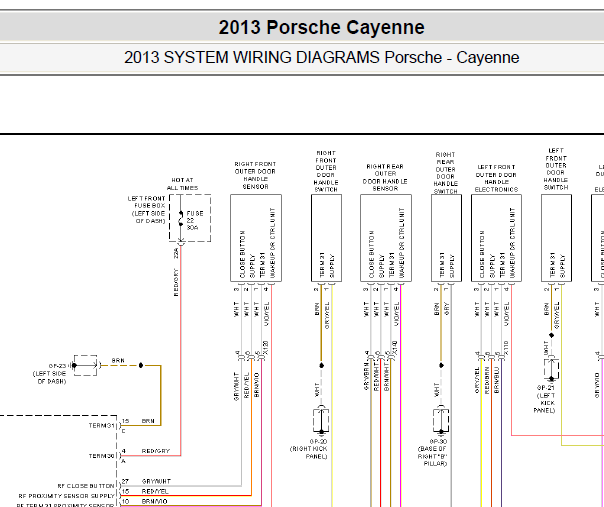This screenshot has height=507, width=604.
Task: Click the splice dot on the GP-23 brown wire
Action: click(141, 365)
